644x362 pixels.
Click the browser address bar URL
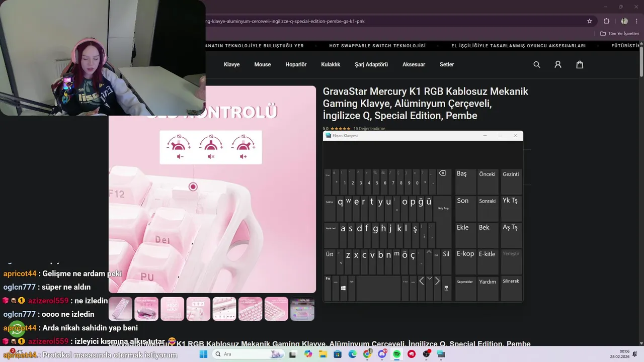pyautogui.click(x=286, y=21)
